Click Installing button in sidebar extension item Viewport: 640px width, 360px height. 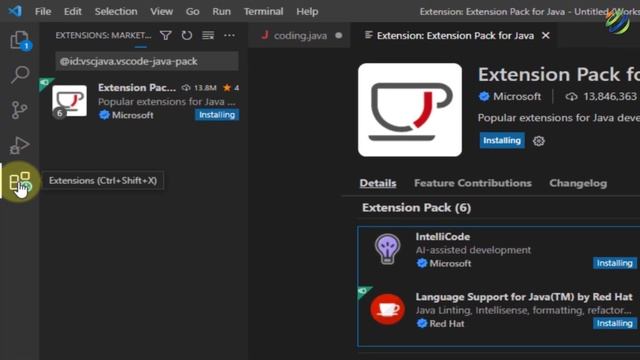(217, 115)
